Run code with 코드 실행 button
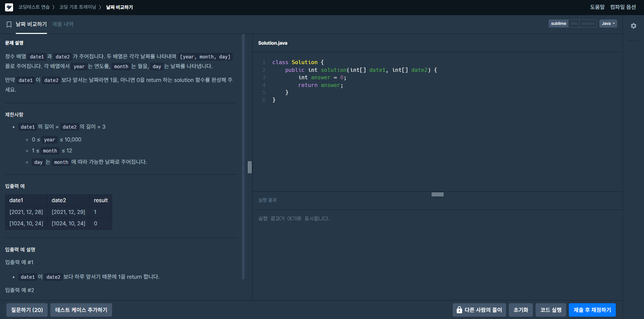Screen dimensions: 644x319 551,310
